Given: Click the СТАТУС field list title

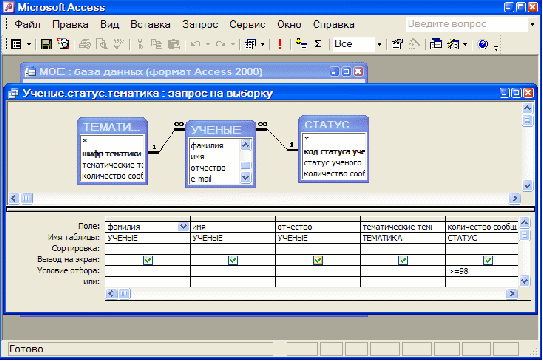Looking at the screenshot, I should 333,125.
